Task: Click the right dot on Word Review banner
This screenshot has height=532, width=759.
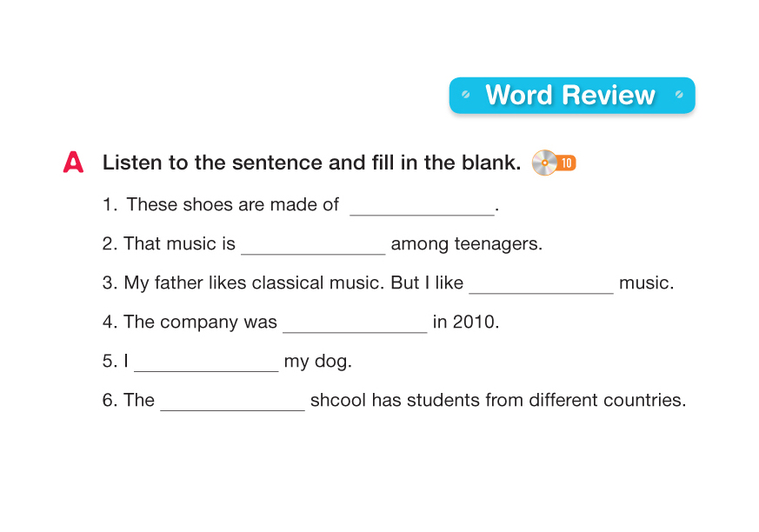Action: 679,95
